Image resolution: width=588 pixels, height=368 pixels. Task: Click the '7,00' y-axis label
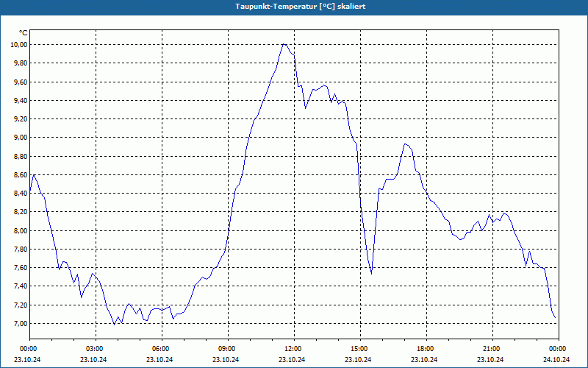point(21,323)
